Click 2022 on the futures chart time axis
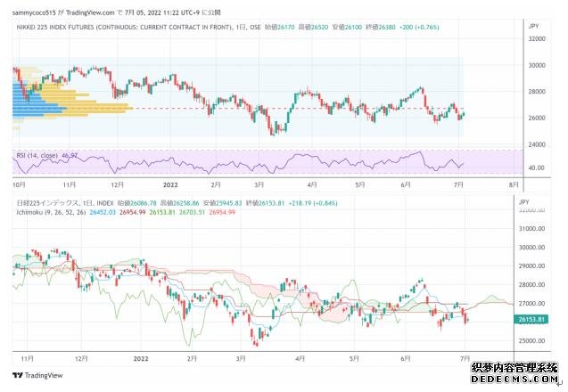Screen dimensions: 568x392 tap(170, 184)
